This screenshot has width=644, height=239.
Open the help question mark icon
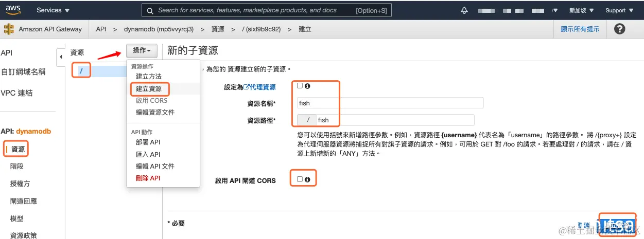tap(620, 29)
